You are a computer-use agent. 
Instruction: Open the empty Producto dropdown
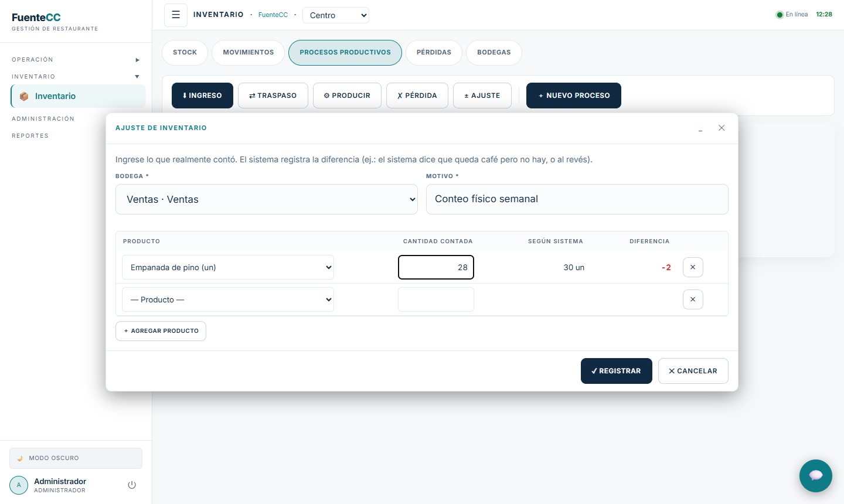(x=228, y=299)
